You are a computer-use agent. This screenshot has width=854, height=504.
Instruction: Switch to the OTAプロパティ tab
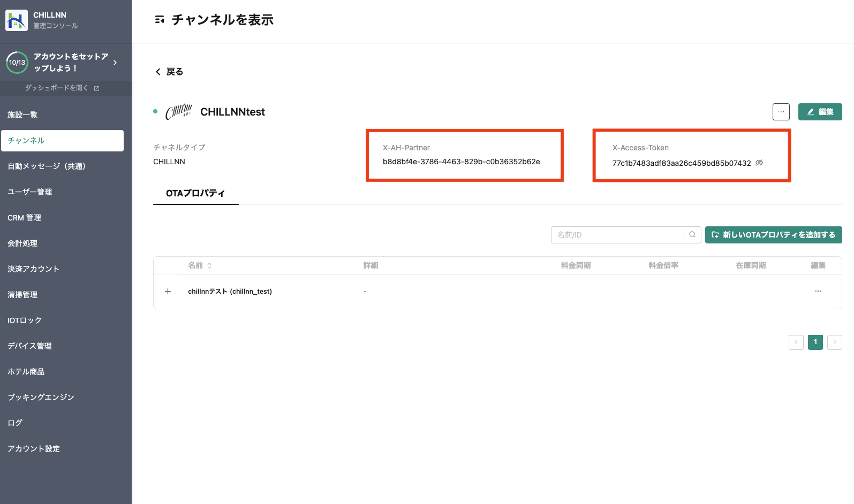(x=195, y=193)
